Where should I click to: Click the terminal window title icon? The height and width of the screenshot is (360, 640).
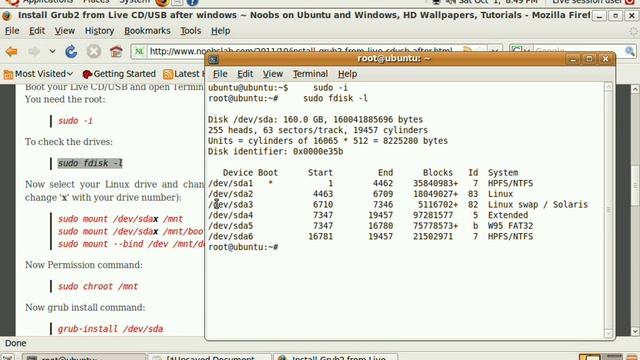point(213,60)
